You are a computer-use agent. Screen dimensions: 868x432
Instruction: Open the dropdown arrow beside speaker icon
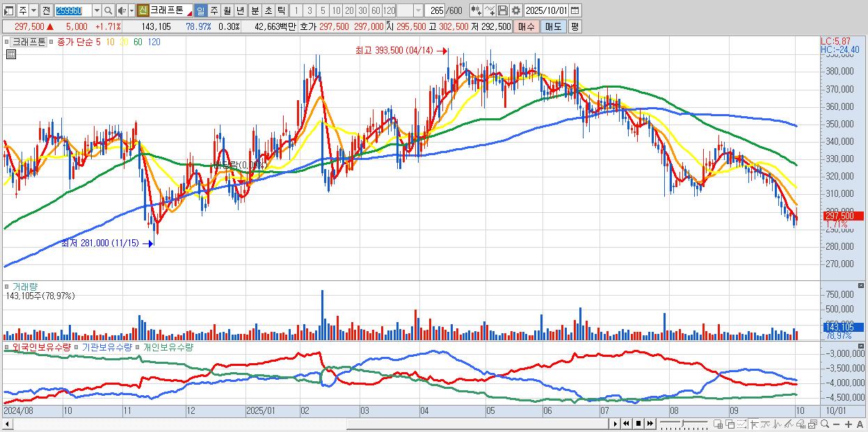[x=131, y=10]
